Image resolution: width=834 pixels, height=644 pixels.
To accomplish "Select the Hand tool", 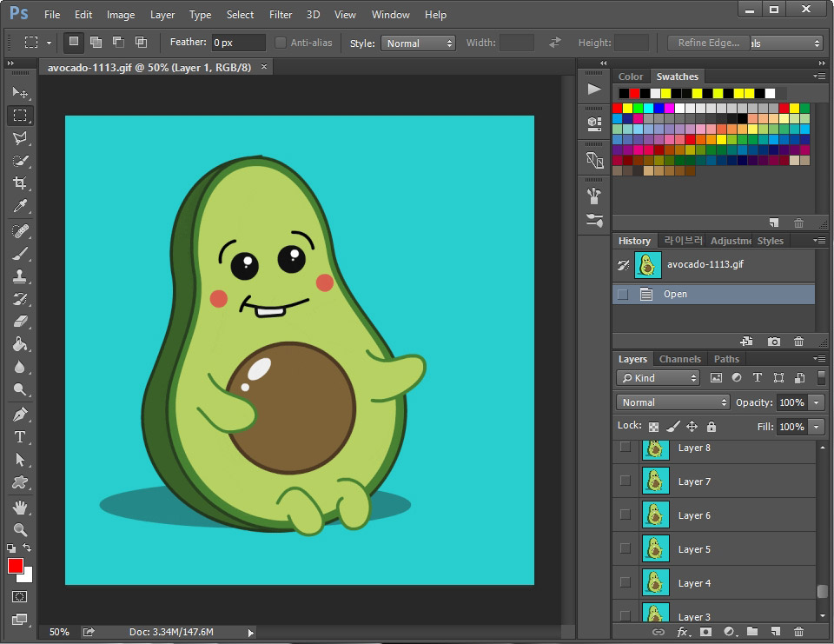I will [x=20, y=508].
